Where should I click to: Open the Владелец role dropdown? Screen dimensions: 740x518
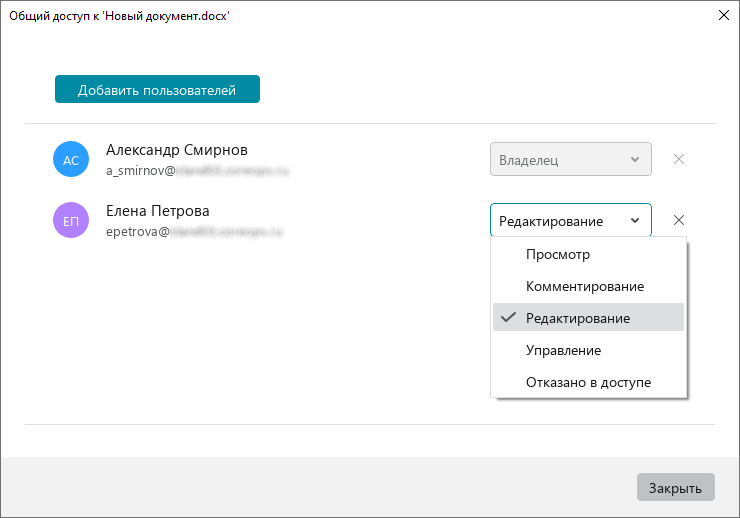(x=571, y=159)
